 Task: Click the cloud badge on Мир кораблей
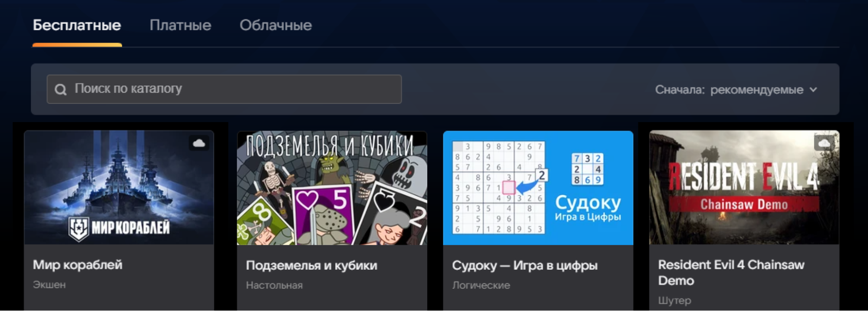point(199,143)
